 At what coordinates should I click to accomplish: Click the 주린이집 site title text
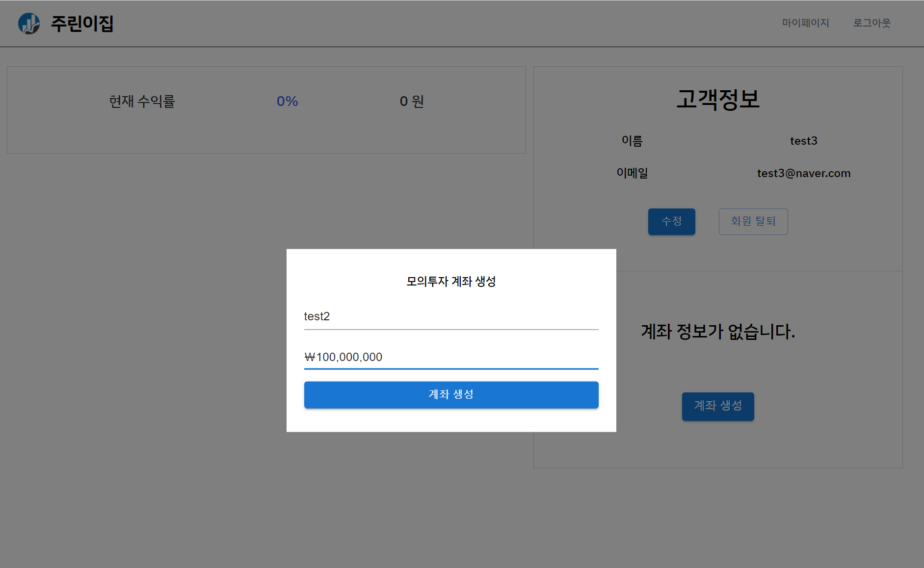point(82,23)
